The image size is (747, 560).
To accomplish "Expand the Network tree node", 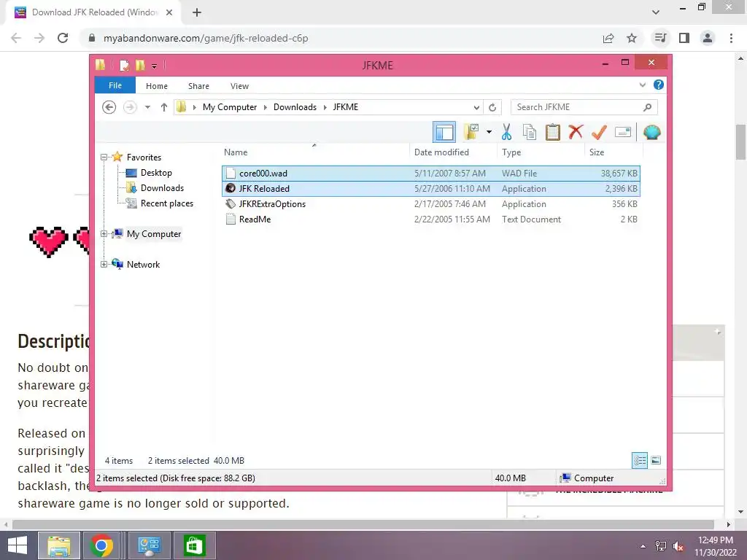I will [104, 264].
